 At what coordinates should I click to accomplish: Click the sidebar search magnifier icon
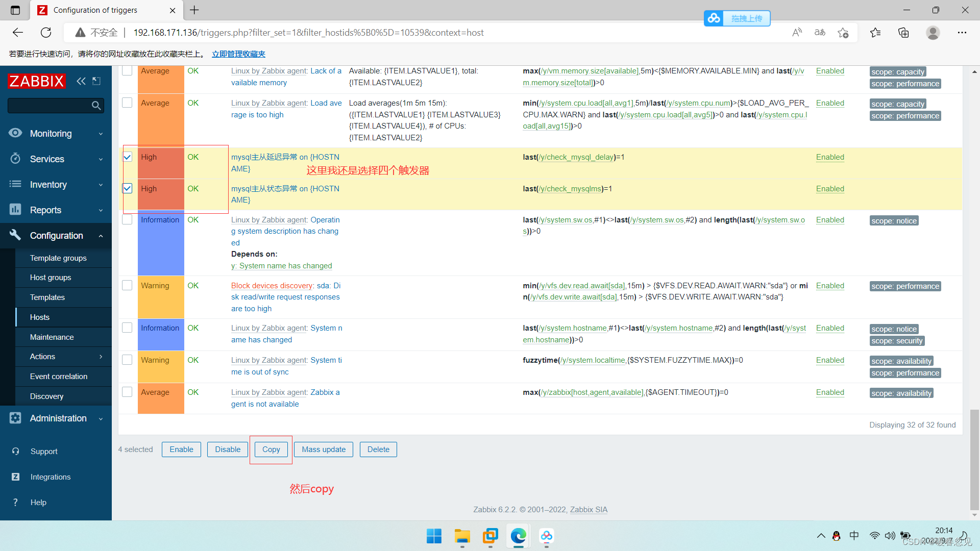pos(96,106)
